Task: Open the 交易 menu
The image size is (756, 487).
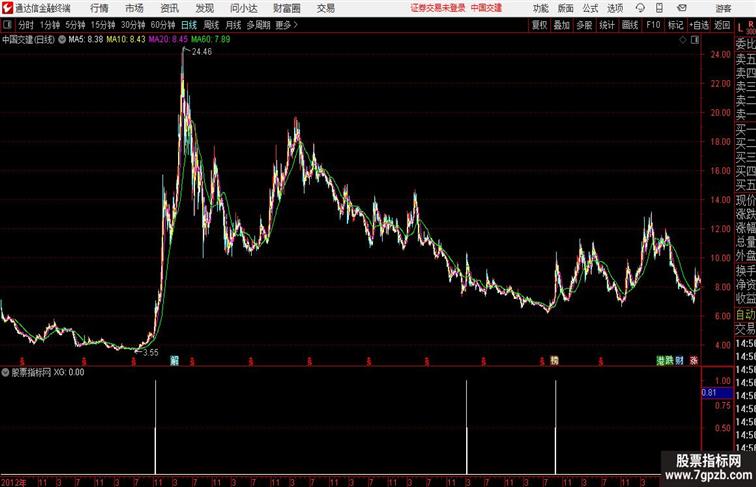Action: [326, 8]
